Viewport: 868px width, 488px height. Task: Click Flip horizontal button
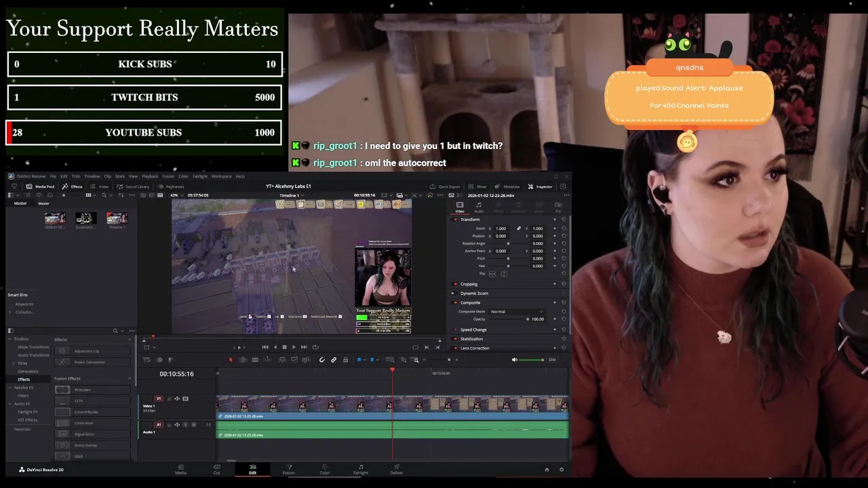pyautogui.click(x=492, y=274)
